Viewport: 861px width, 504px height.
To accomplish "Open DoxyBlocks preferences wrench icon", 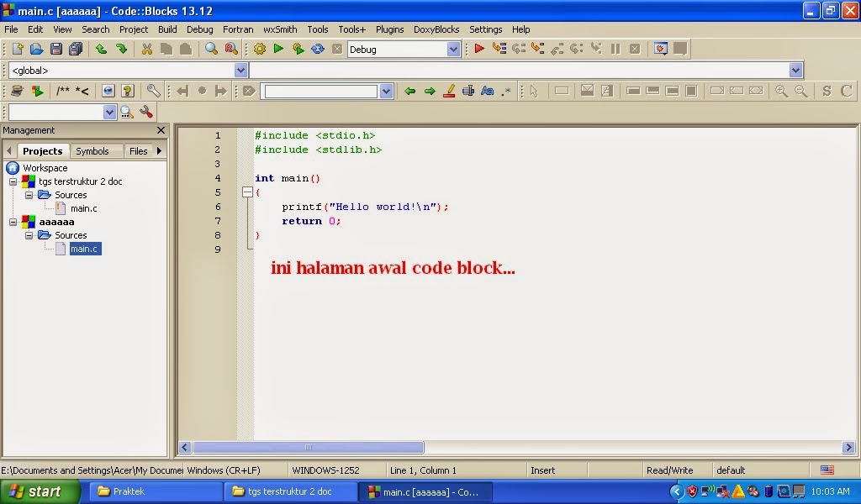I will click(153, 91).
